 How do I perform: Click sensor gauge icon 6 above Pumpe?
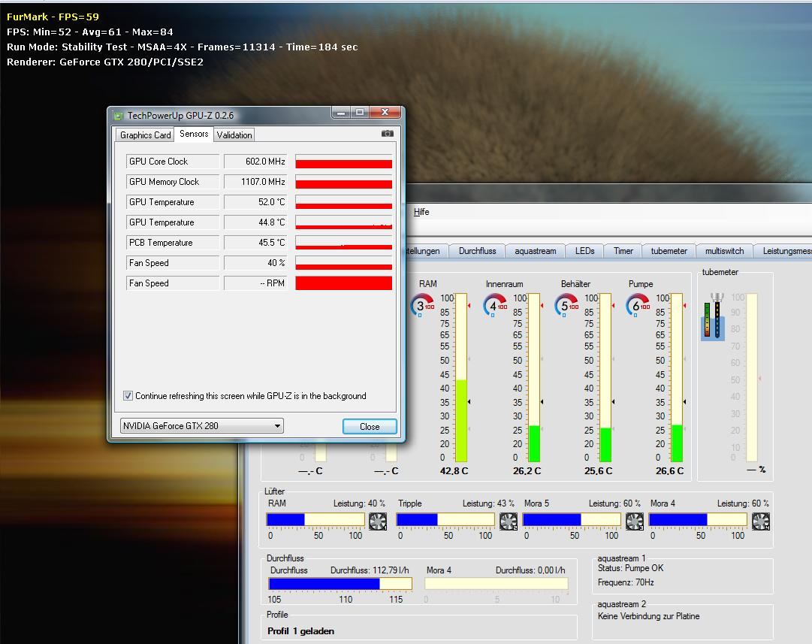tap(638, 306)
